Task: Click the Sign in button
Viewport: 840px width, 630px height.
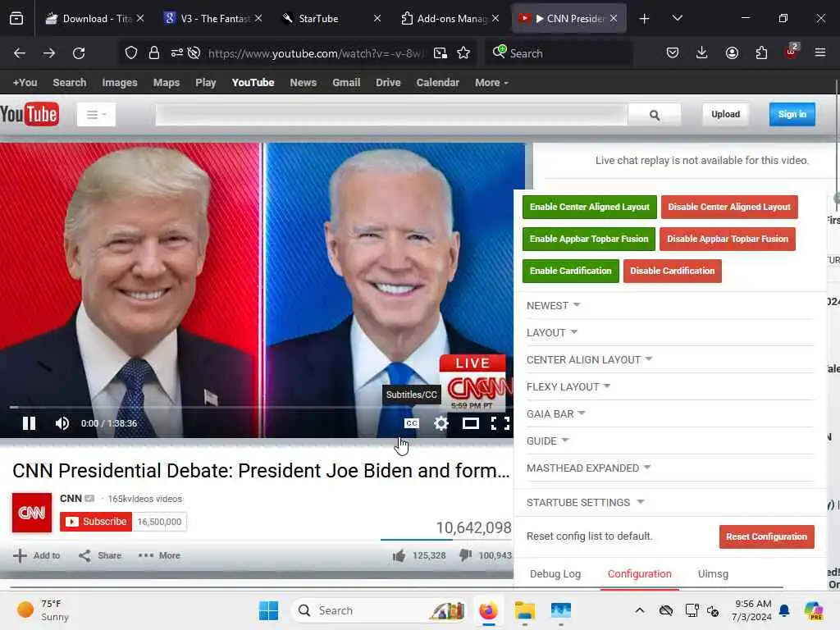Action: click(792, 114)
